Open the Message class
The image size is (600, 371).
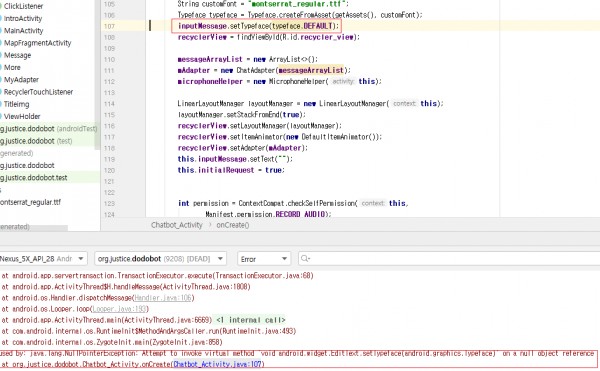coord(18,55)
